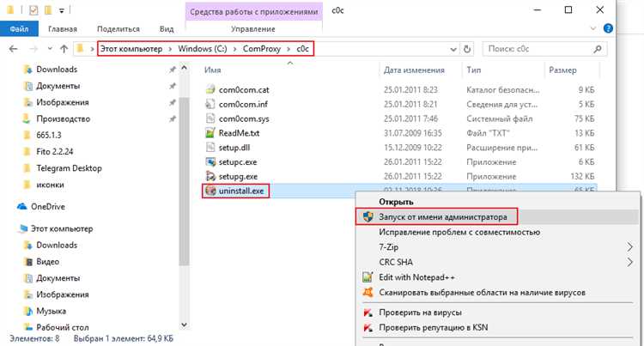Click navigation pane scroll down arrow
Viewport: 644px width, 346px height.
pyautogui.click(x=184, y=325)
